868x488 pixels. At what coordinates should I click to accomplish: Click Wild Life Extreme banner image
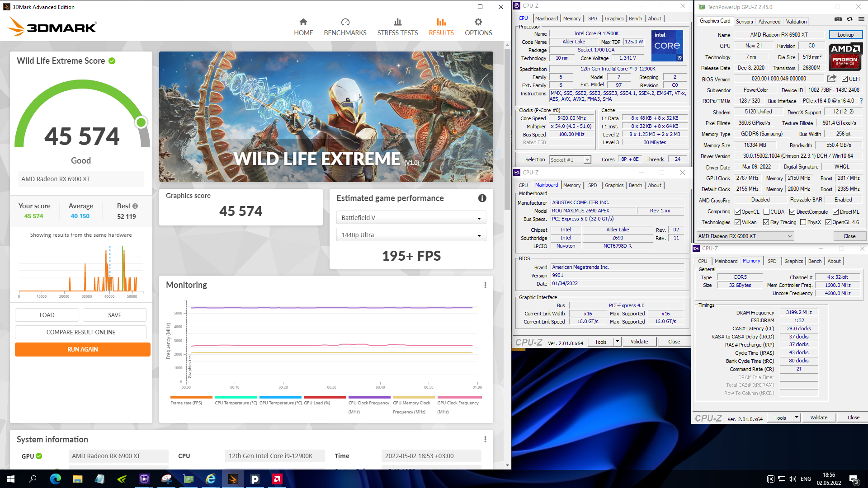[x=326, y=117]
